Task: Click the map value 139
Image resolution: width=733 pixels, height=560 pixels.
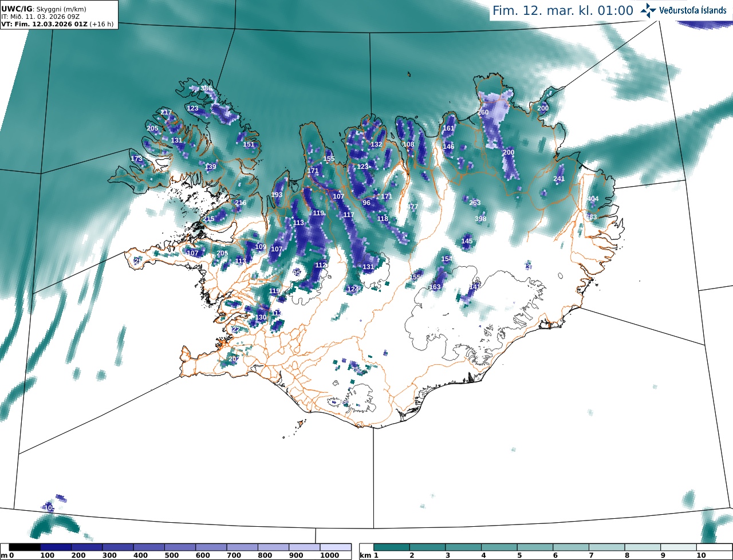Action: 211,167
